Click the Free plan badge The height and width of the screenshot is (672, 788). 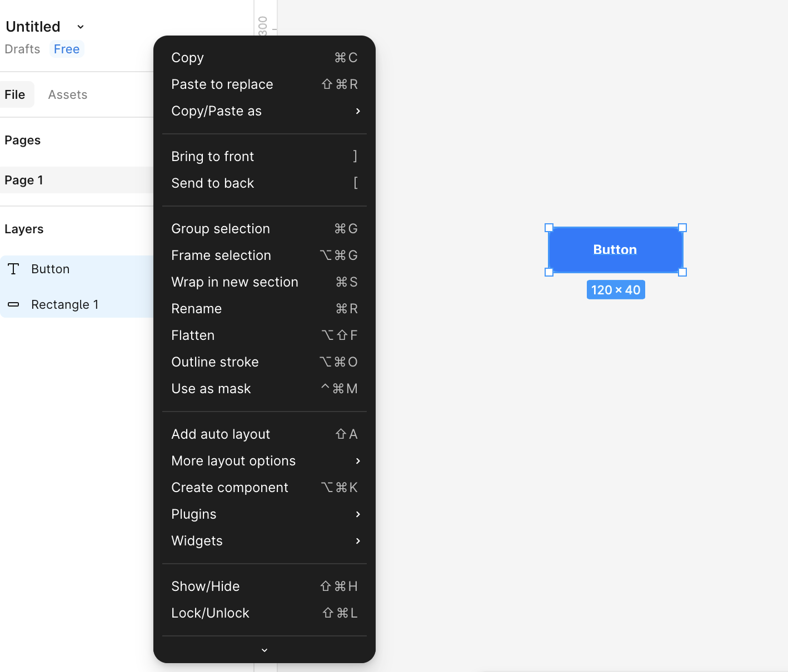click(67, 49)
